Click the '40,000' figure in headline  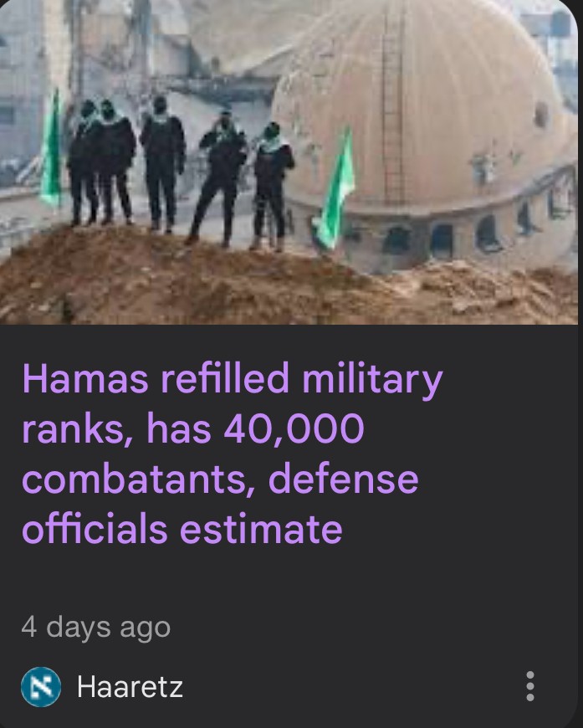click(294, 428)
